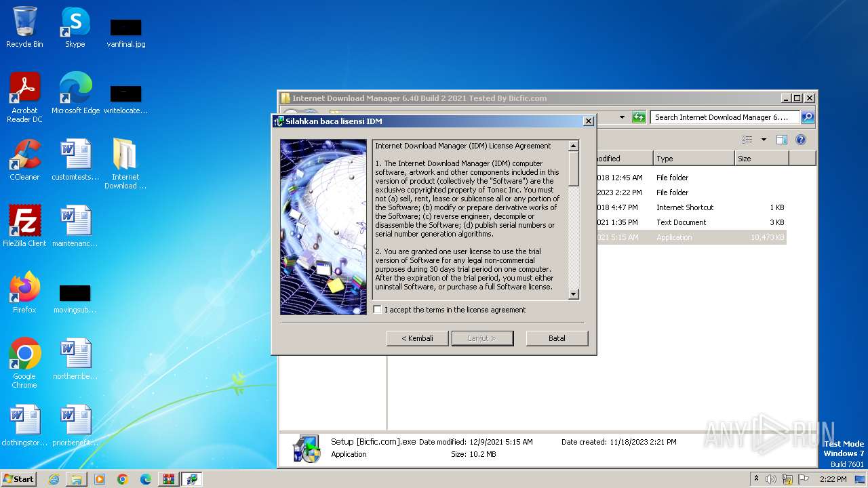Open volume control in system tray
This screenshot has height=488, width=868.
(x=771, y=479)
